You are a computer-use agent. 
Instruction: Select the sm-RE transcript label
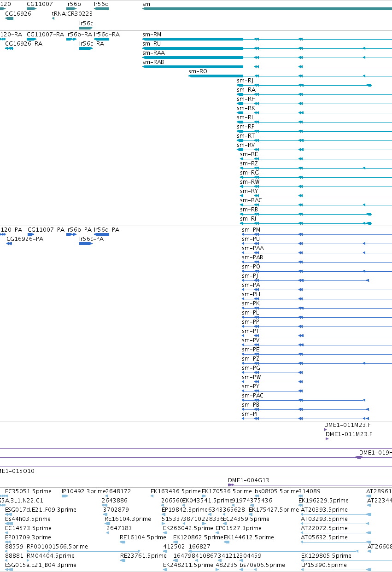point(249,154)
